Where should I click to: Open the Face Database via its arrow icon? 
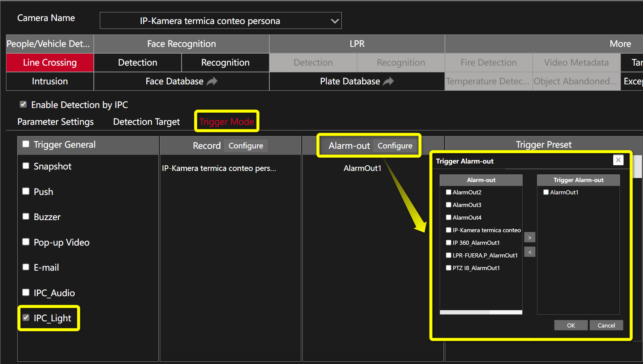212,81
